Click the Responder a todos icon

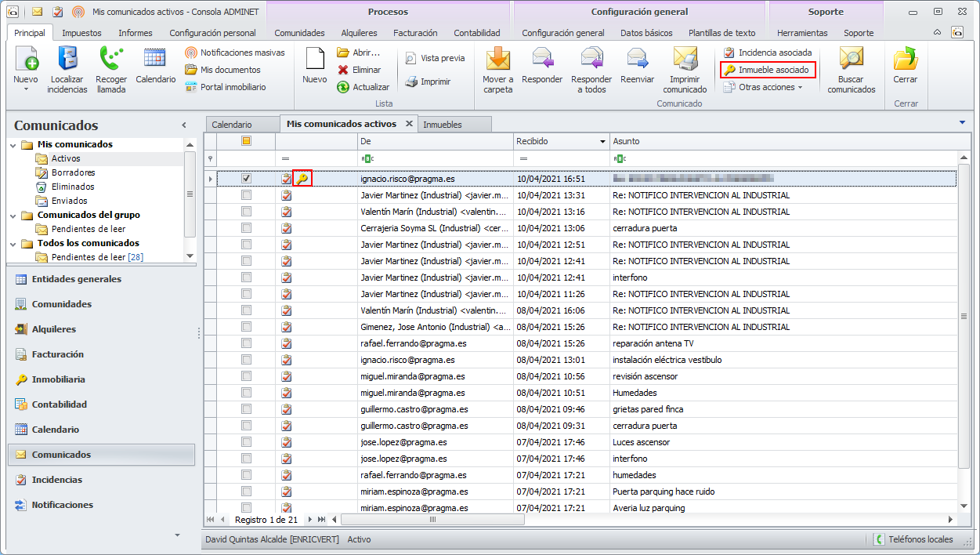(x=591, y=59)
